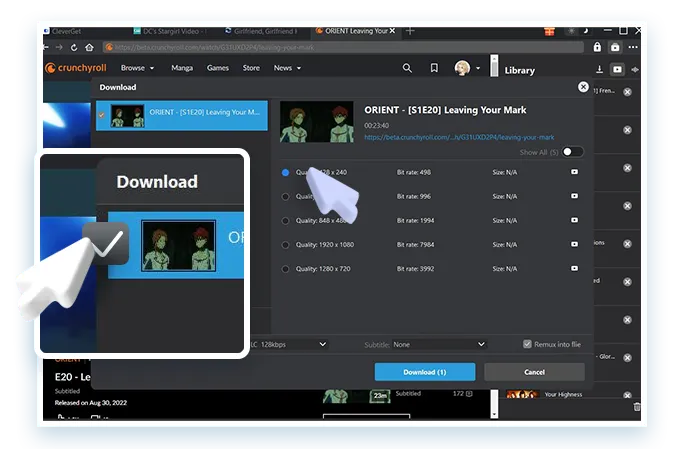The height and width of the screenshot is (449, 684).
Task: Switch to Girlfriend, Girlfriend tab
Action: click(x=261, y=31)
